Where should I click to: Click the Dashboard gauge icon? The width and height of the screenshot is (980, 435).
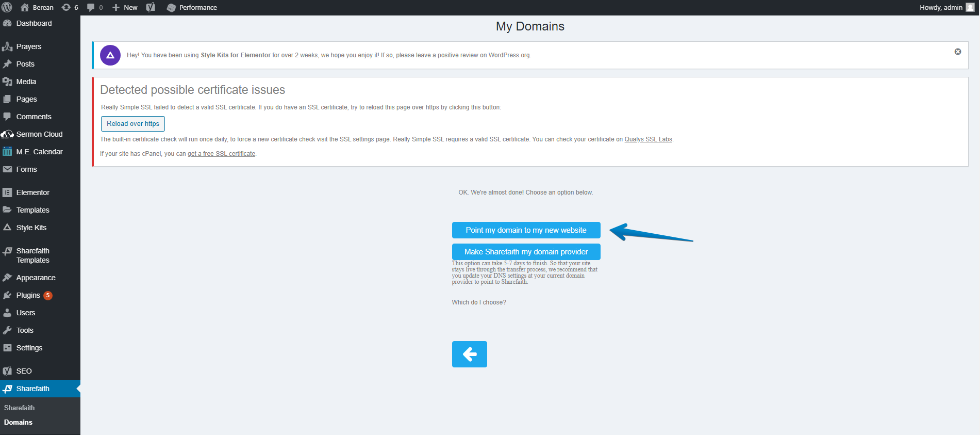point(7,23)
